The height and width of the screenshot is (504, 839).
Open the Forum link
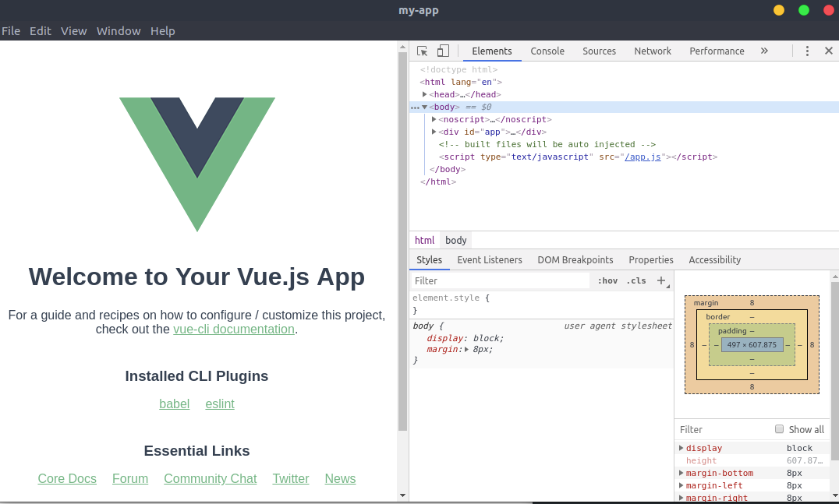point(130,479)
